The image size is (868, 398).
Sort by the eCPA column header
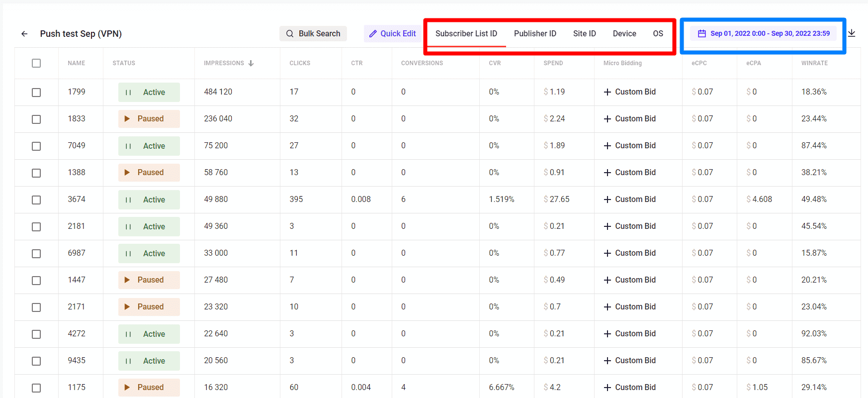[754, 63]
